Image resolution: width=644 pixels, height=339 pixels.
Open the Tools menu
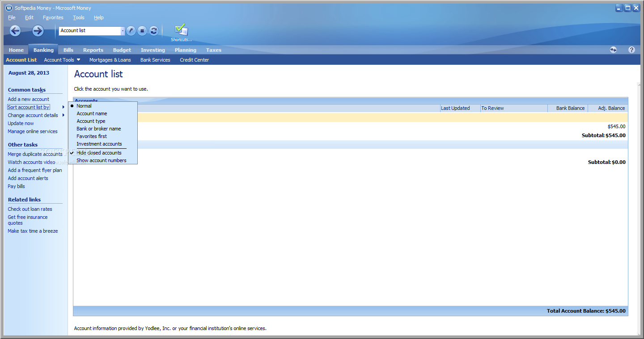click(79, 17)
